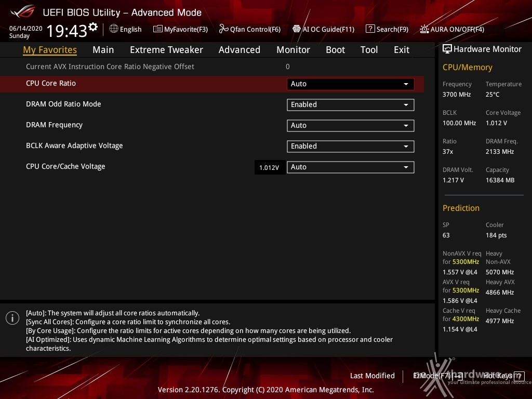532x399 pixels.
Task: Click the CPU/Memory section heading
Action: coord(467,68)
